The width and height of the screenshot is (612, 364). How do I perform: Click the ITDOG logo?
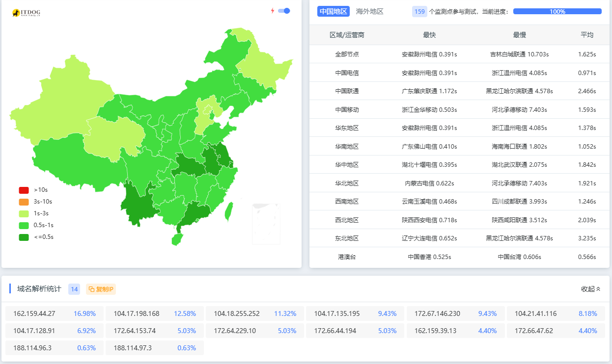pyautogui.click(x=26, y=13)
